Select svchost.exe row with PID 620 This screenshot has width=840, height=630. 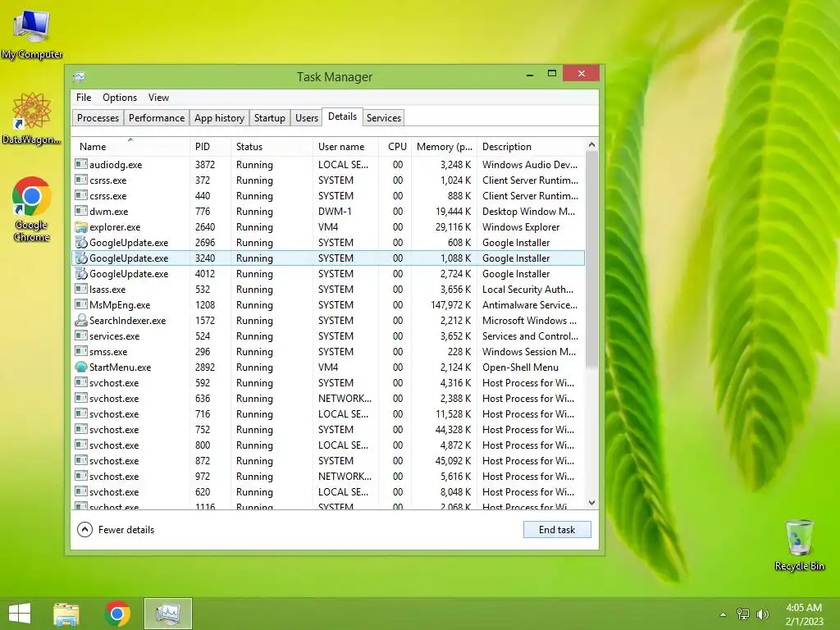coord(328,491)
